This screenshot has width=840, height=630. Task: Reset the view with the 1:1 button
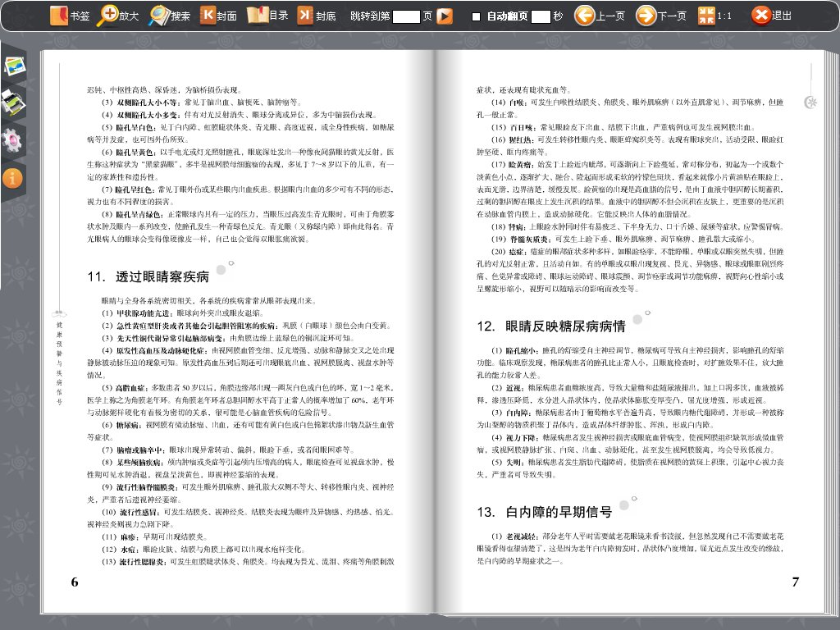click(x=715, y=16)
